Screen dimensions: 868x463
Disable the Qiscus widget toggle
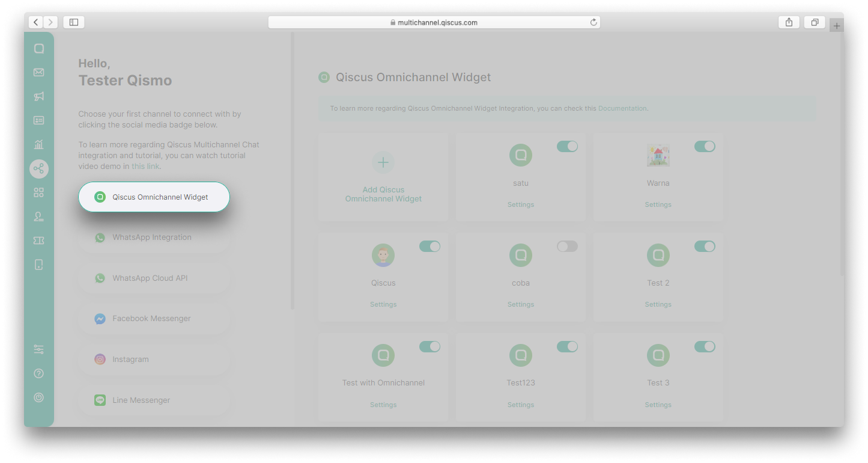click(x=429, y=246)
